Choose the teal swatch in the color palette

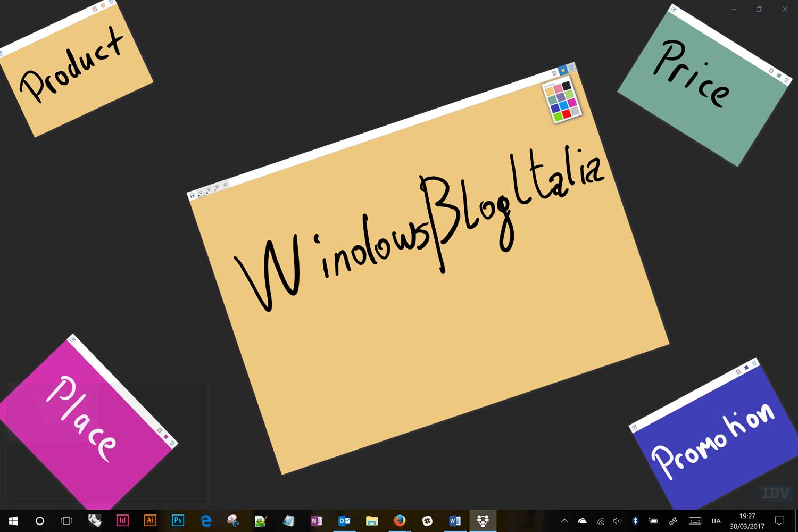tap(553, 99)
